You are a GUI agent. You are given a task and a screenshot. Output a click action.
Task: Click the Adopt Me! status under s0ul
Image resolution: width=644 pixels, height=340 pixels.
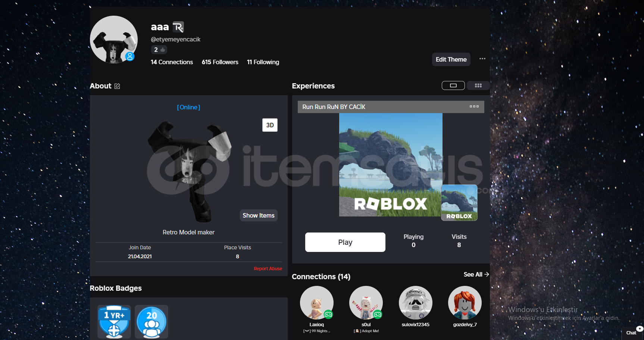[366, 331]
